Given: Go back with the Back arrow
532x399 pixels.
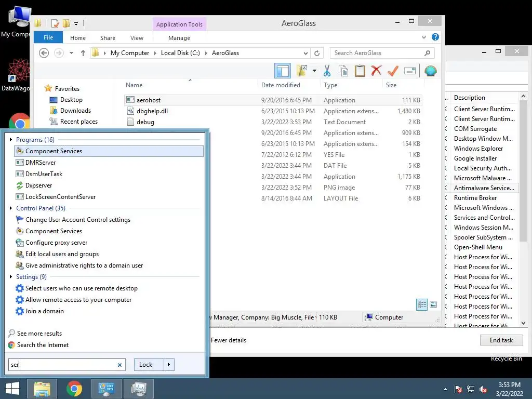Looking at the screenshot, I should pyautogui.click(x=44, y=53).
